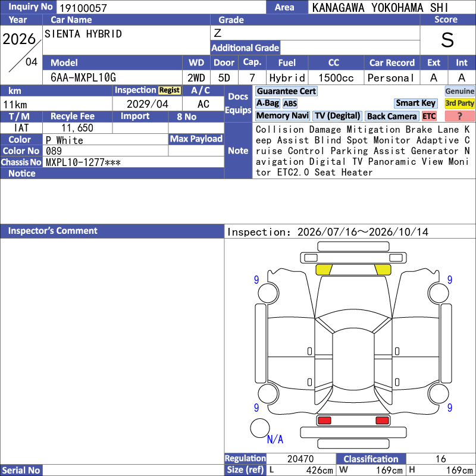Click inspection period 2026/07/16~2026/10/14

tap(363, 232)
